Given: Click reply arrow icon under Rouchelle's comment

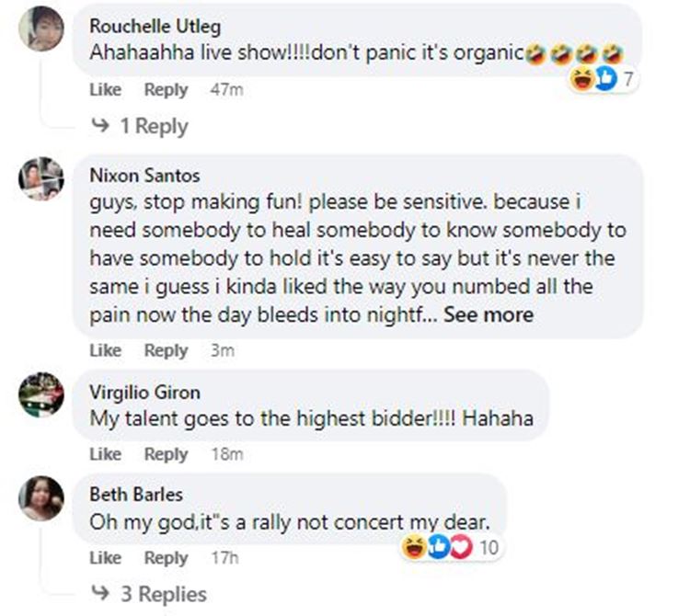Looking at the screenshot, I should click(x=100, y=127).
